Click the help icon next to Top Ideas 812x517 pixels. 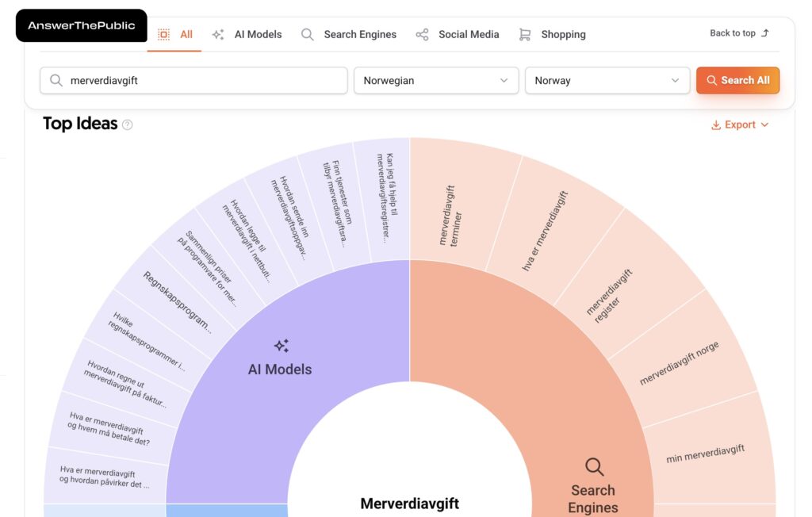(x=128, y=124)
